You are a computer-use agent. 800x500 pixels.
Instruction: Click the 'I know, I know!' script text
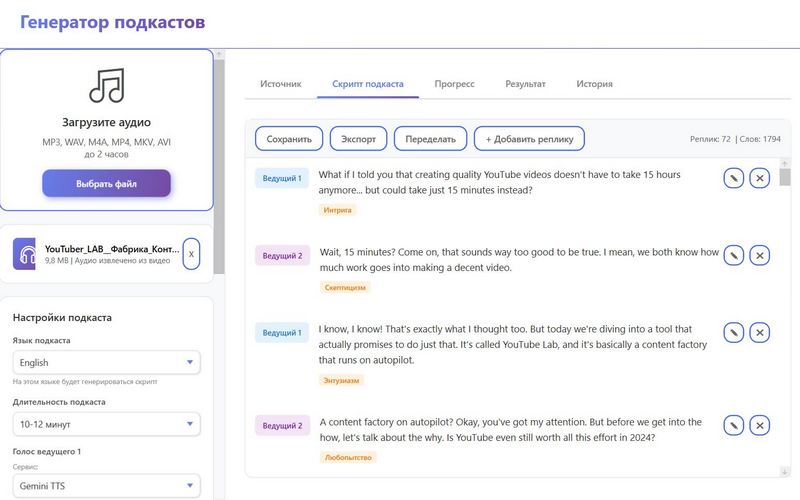[513, 344]
